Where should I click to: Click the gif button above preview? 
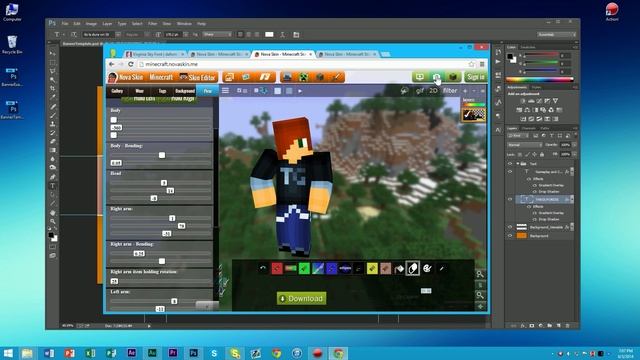420,91
